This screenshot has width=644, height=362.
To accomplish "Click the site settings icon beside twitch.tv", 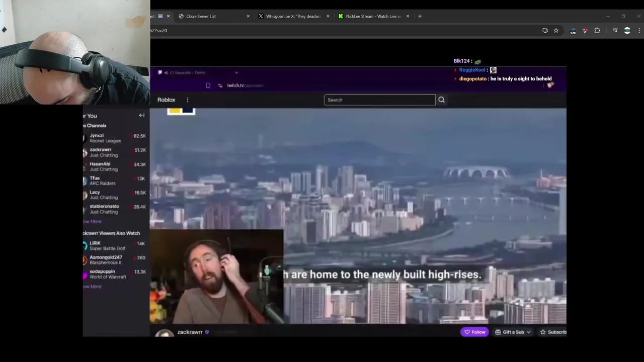I will tap(220, 85).
